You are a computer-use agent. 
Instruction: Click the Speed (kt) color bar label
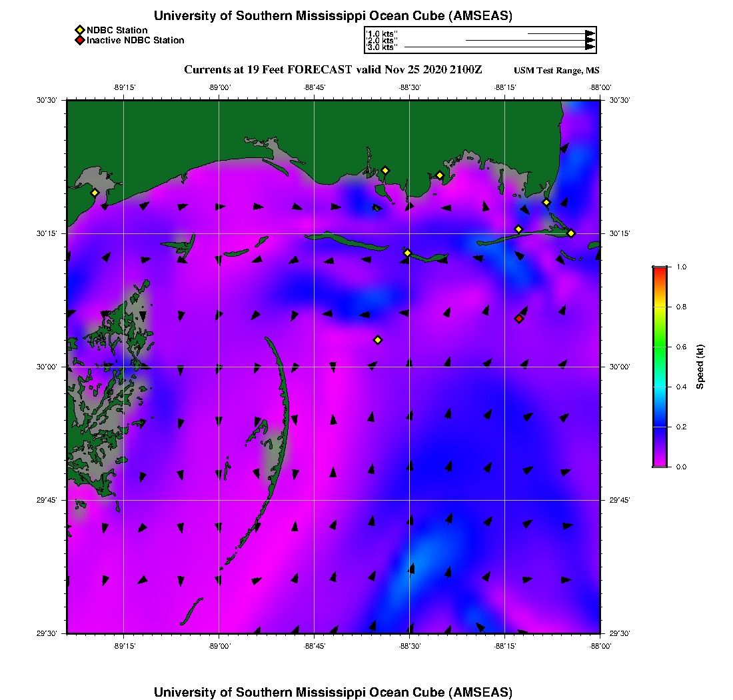point(700,367)
